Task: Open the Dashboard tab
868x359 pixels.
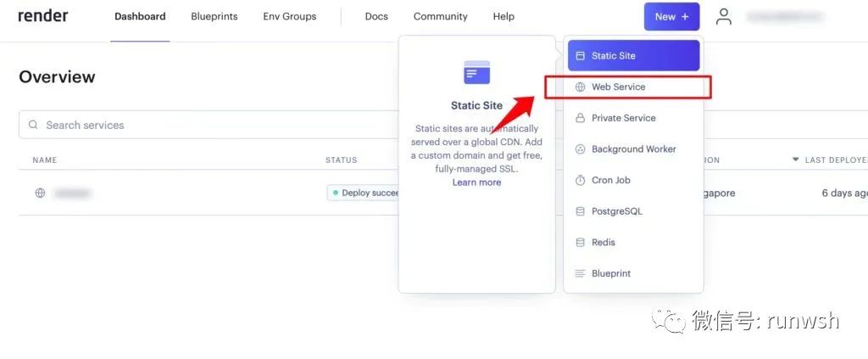Action: tap(140, 17)
